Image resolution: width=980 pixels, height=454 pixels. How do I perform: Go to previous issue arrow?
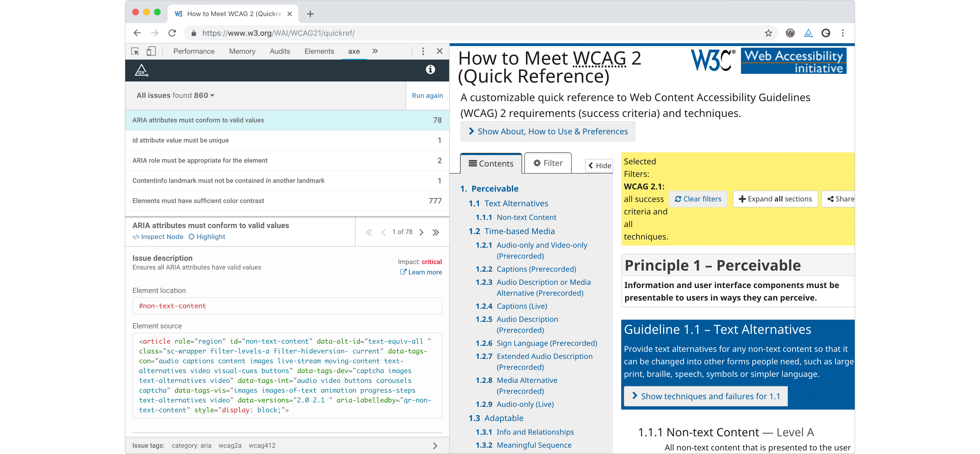point(384,232)
